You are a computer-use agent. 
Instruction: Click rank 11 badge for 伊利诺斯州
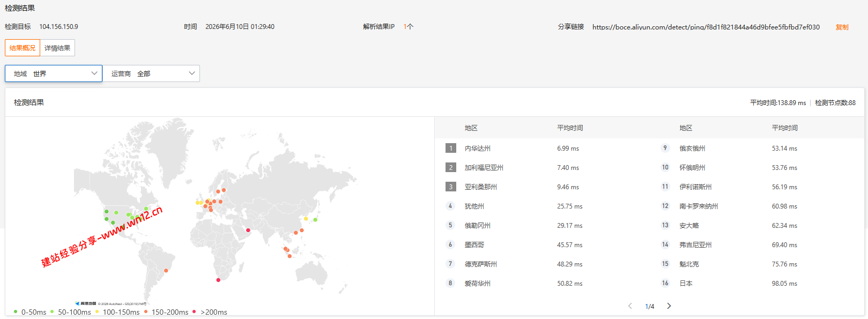[665, 187]
